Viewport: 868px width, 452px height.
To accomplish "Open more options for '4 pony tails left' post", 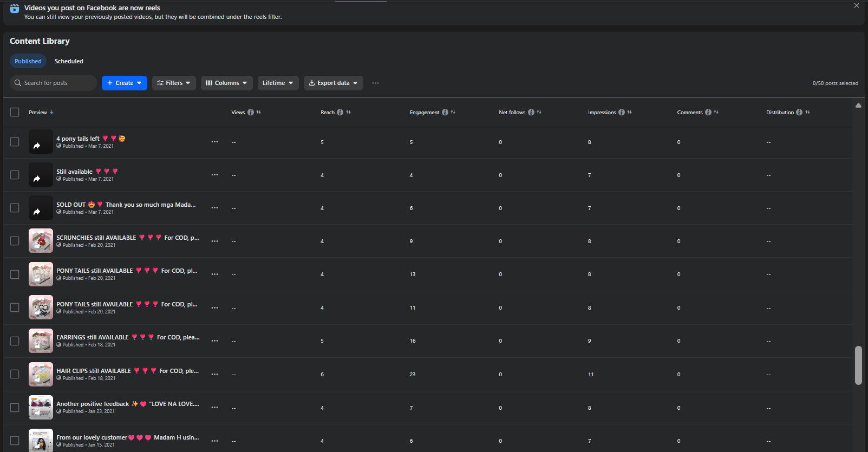I will click(215, 142).
